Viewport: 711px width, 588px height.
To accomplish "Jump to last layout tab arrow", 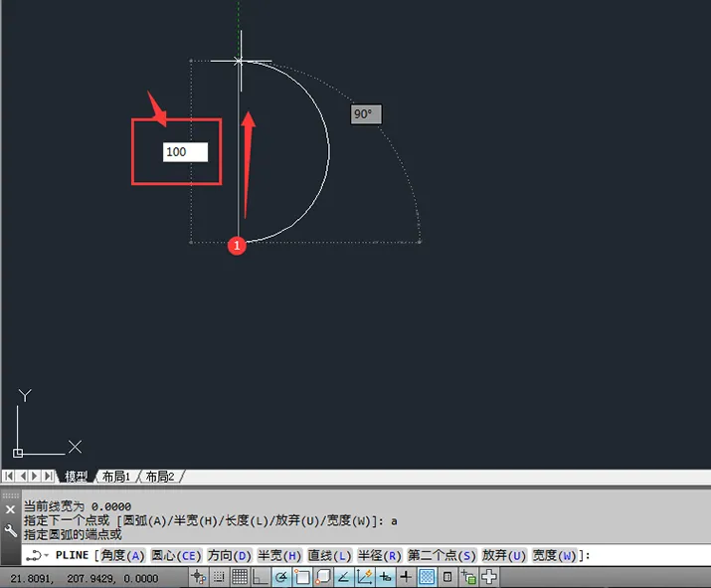I will point(48,476).
